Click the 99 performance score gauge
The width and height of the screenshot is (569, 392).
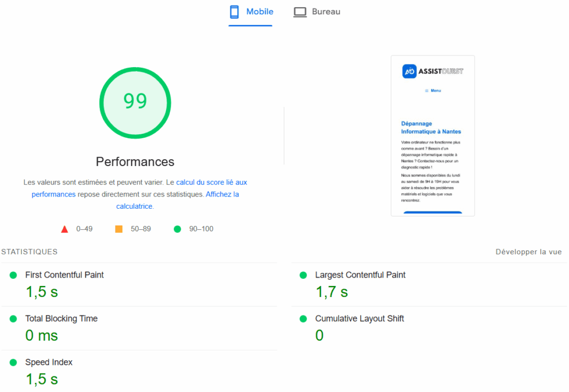135,102
